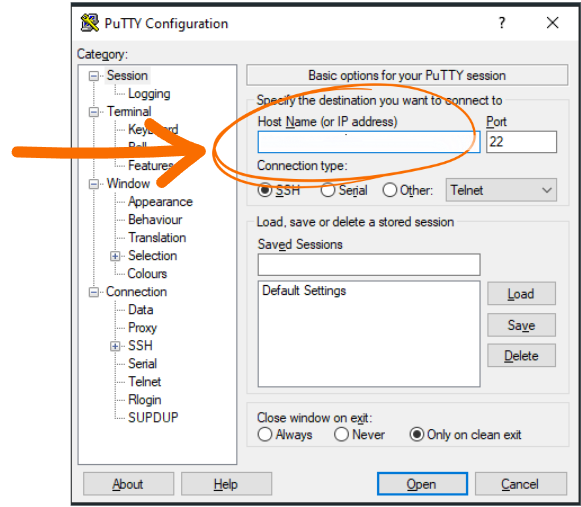Open the Behaviour category
This screenshot has height=507, width=581.
(x=155, y=220)
